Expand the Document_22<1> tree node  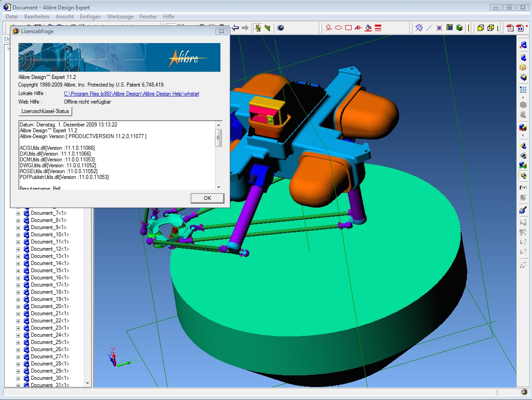coord(18,321)
